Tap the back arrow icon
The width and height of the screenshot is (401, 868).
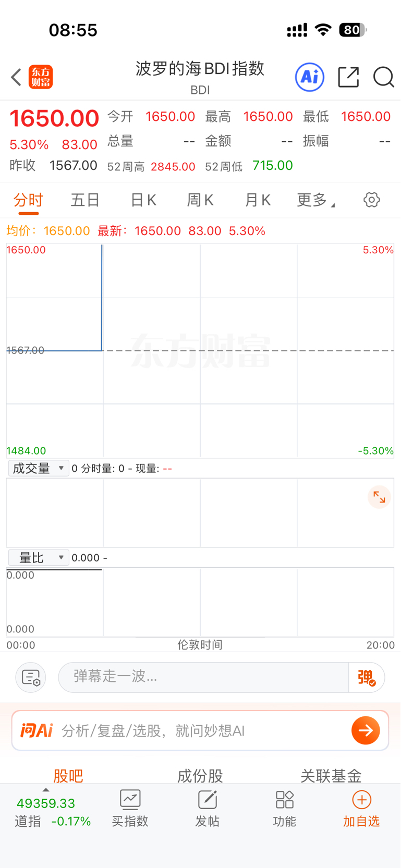click(x=16, y=77)
